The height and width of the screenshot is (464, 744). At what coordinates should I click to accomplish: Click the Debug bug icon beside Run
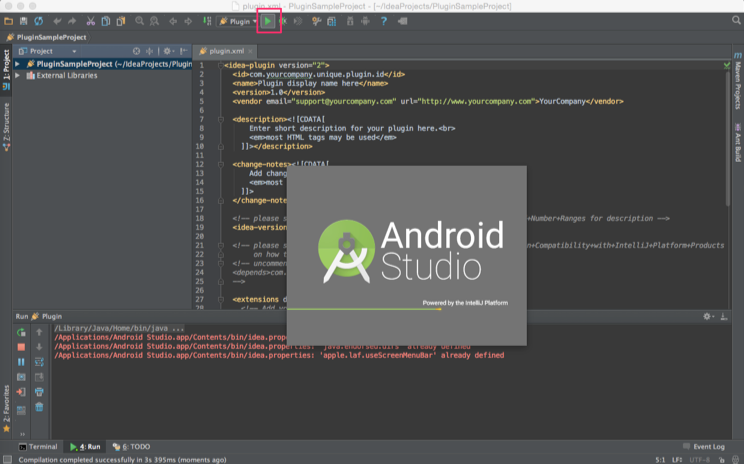click(283, 21)
